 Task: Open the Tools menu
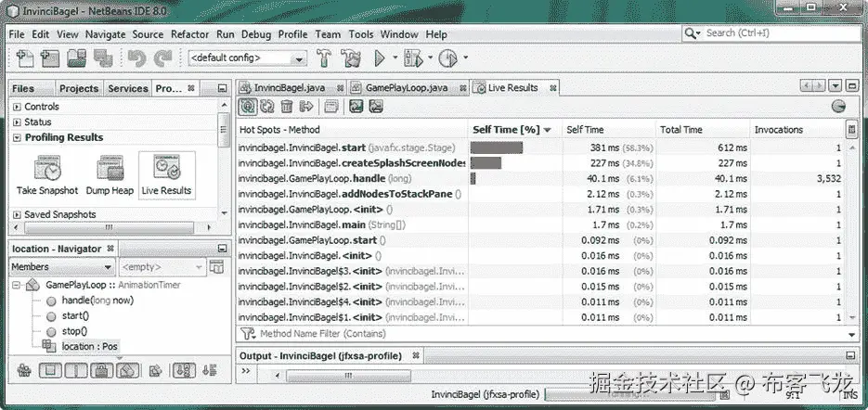tap(361, 34)
